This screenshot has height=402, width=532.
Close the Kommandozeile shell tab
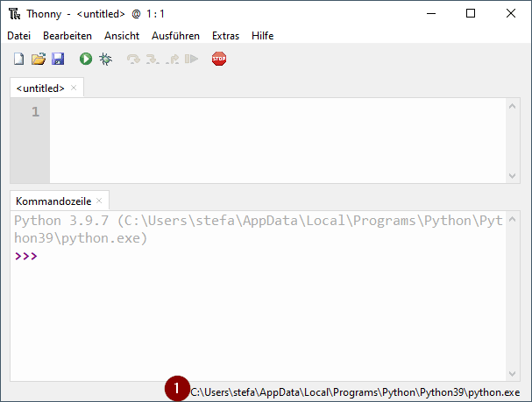pos(100,201)
